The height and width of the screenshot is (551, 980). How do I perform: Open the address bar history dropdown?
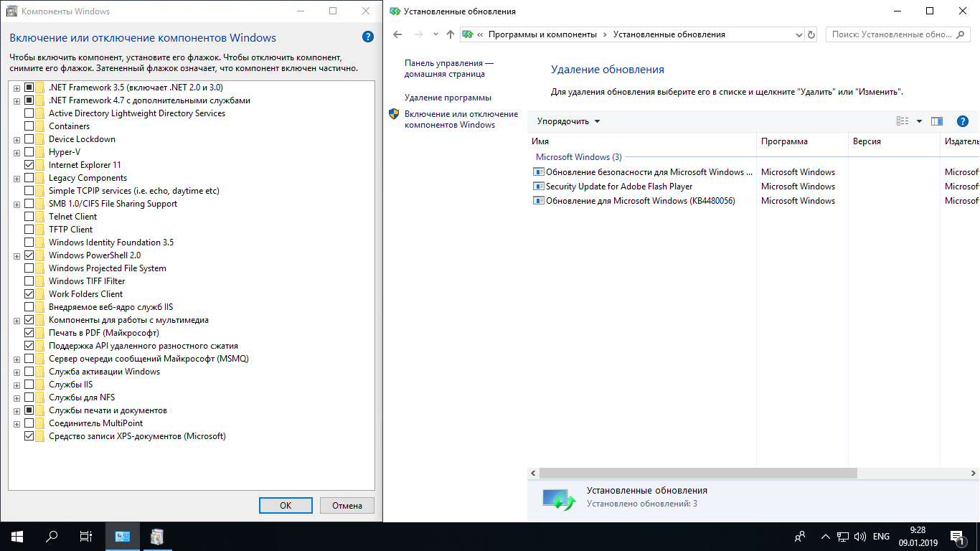tap(799, 34)
